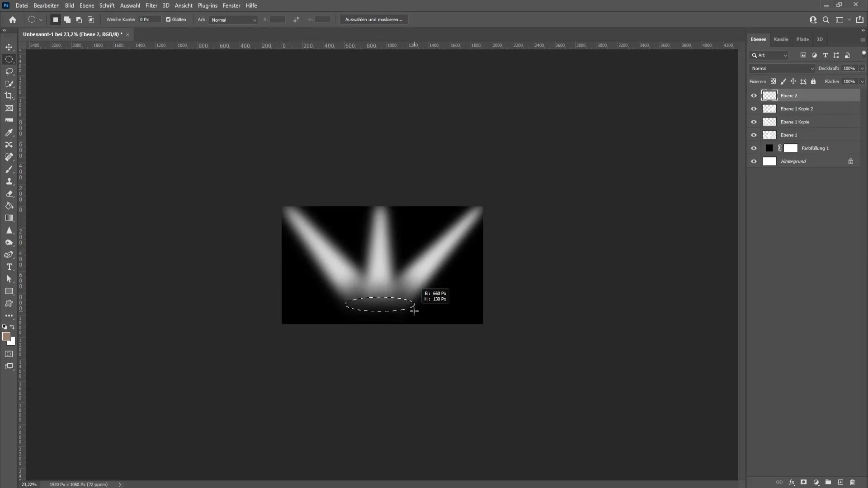The image size is (868, 488).
Task: Select the Gradient tool
Action: pos(9,217)
